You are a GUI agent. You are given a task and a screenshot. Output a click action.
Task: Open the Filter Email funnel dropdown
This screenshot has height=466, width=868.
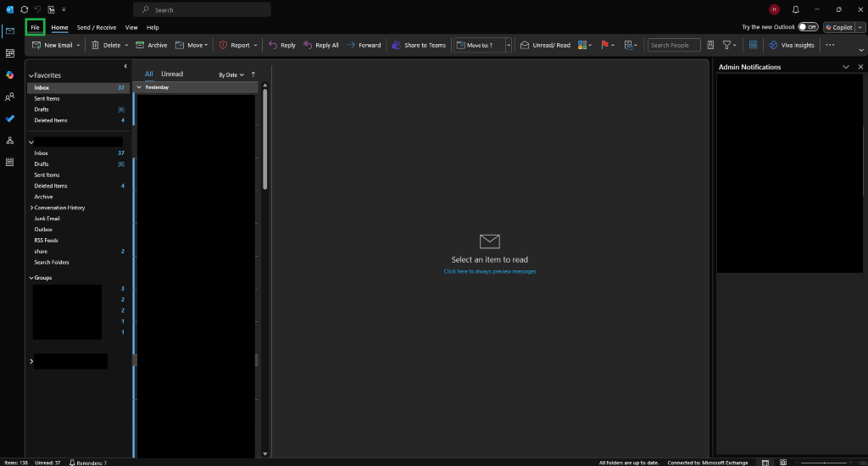729,46
